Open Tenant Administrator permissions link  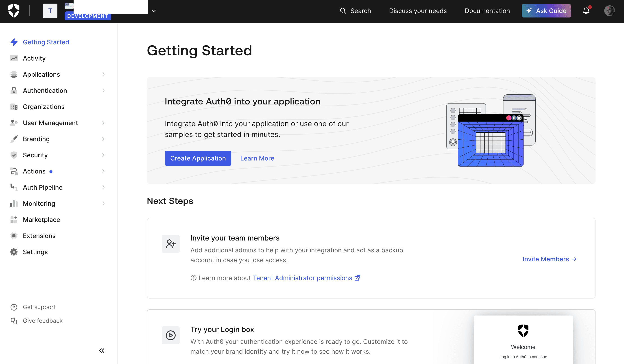click(x=302, y=278)
